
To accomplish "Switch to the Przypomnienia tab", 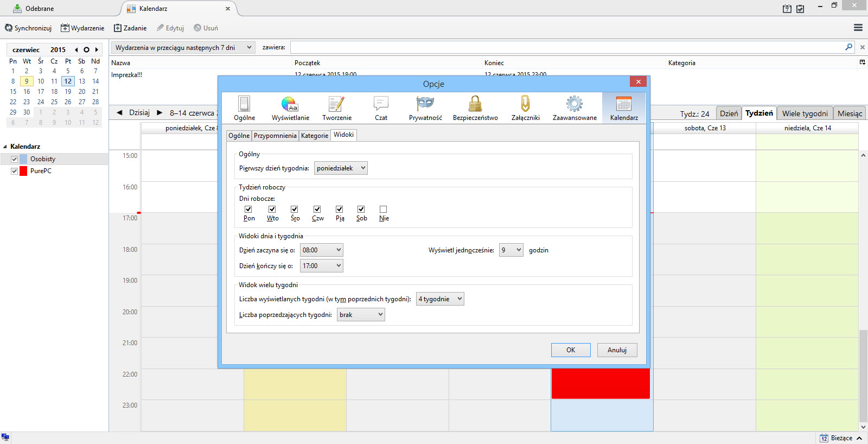I will tap(275, 136).
